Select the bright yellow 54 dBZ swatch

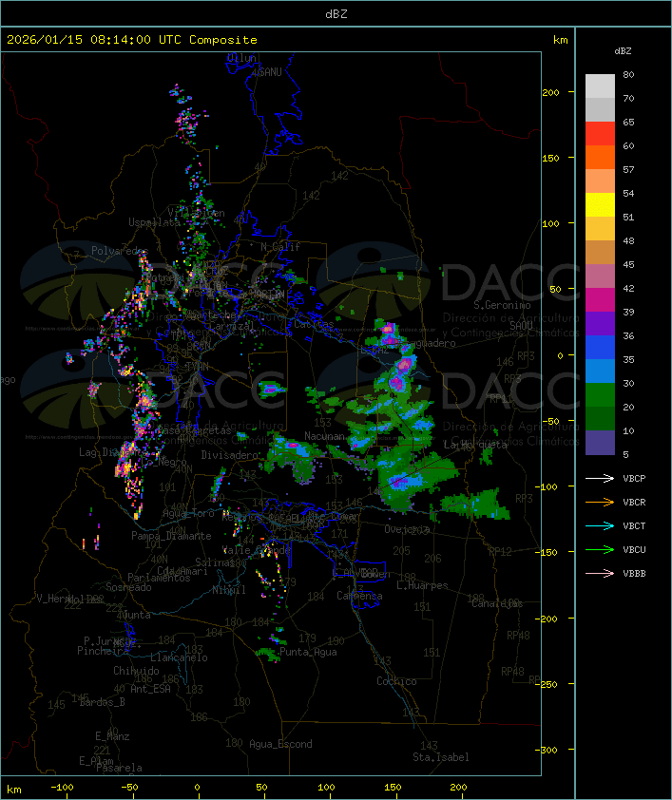[600, 204]
